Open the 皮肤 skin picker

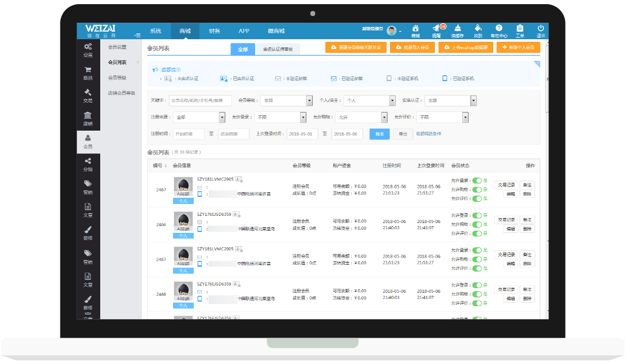pos(478,31)
